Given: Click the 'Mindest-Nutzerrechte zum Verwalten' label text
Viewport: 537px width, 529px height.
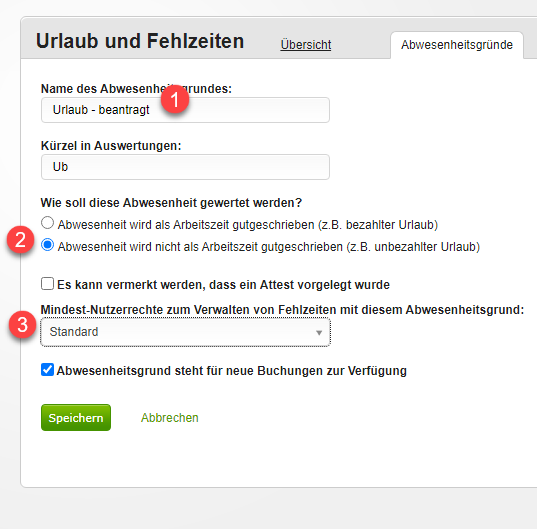Looking at the screenshot, I should (282, 310).
